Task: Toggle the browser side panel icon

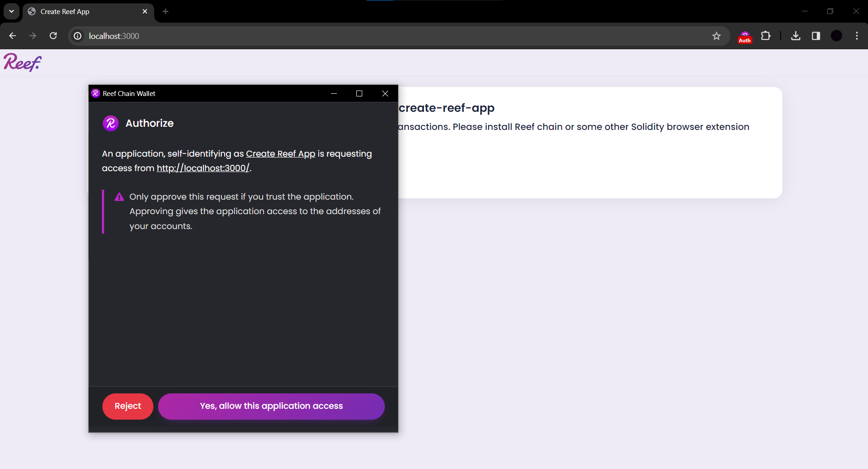Action: [816, 36]
